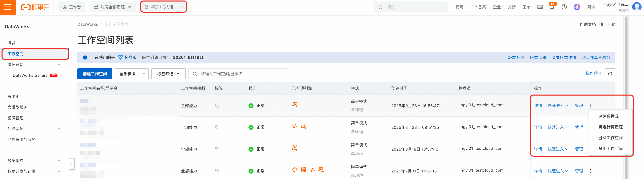The image size is (644, 179).
Task: Open 镜像管理 in the sidebar
Action: pyautogui.click(x=15, y=118)
